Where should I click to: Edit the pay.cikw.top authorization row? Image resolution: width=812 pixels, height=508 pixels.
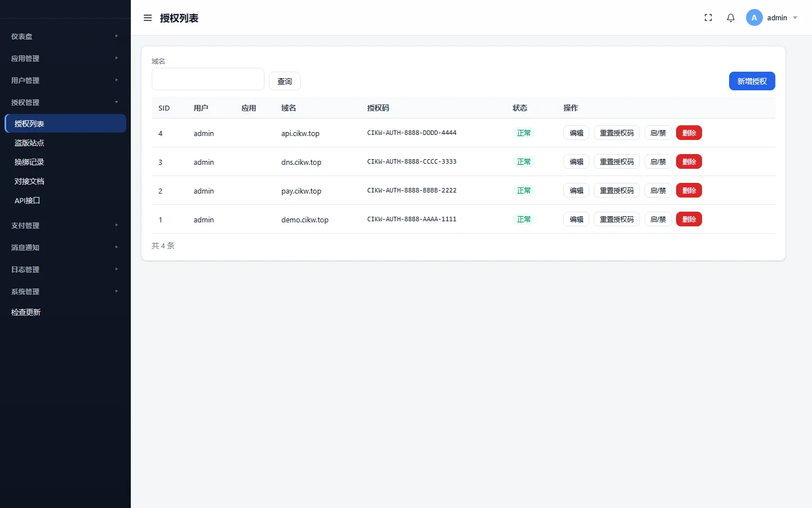(576, 190)
